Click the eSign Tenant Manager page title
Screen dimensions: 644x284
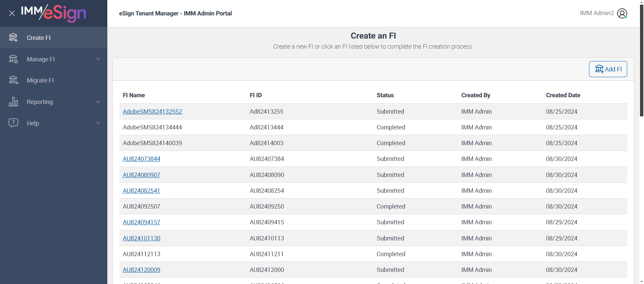click(x=175, y=13)
